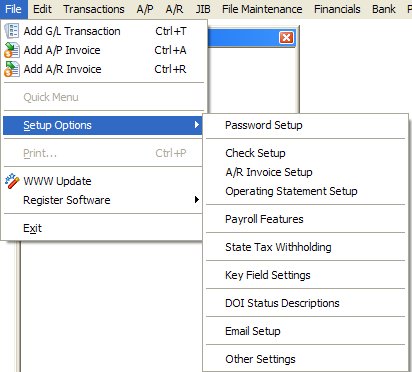Open Password Setup
Viewport: 412px width, 372px height.
point(306,125)
